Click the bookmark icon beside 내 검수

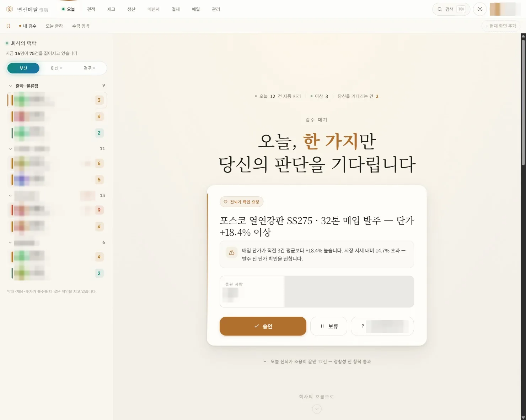pyautogui.click(x=9, y=26)
